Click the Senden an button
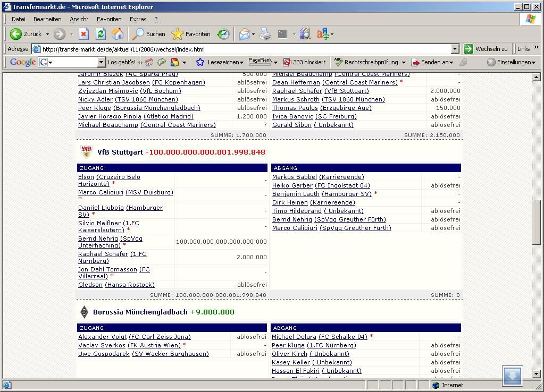The height and width of the screenshot is (392, 544). [x=432, y=62]
